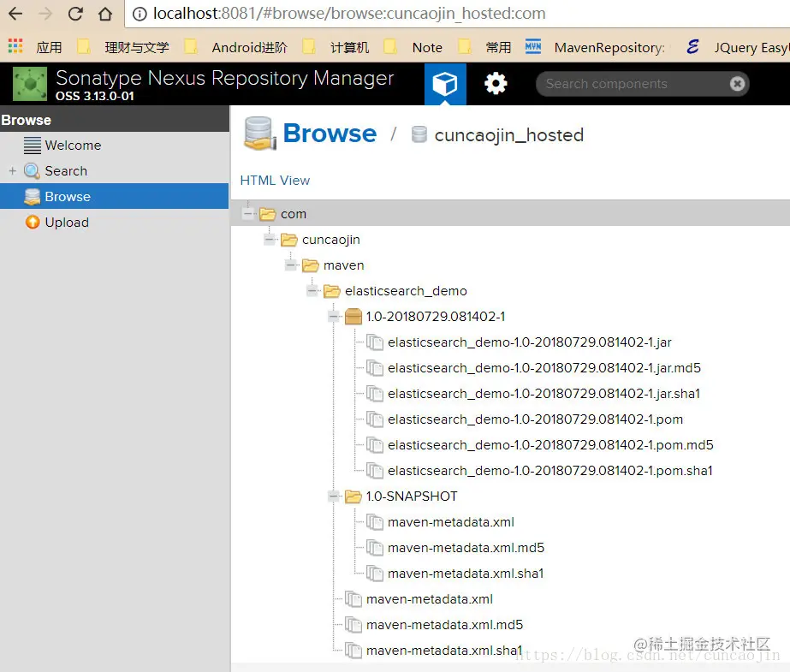Open elasticsearch_demo-1.0-20180729.081402-1.pom asset

535,419
